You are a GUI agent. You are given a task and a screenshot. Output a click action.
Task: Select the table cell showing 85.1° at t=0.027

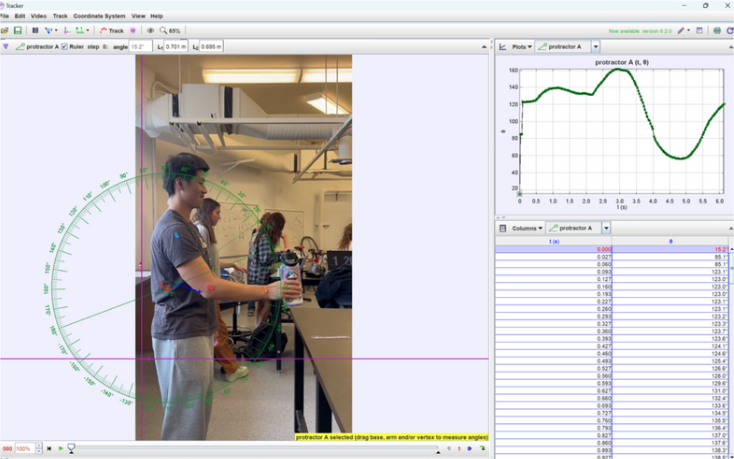tap(670, 257)
